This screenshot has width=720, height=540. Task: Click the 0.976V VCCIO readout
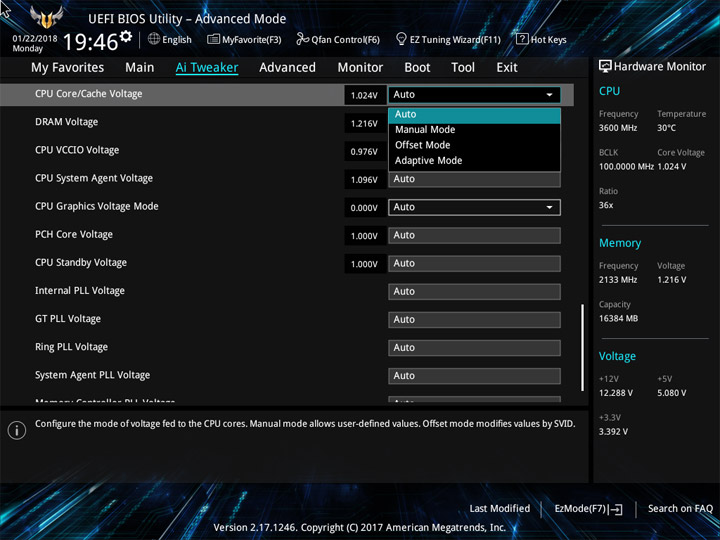364,152
